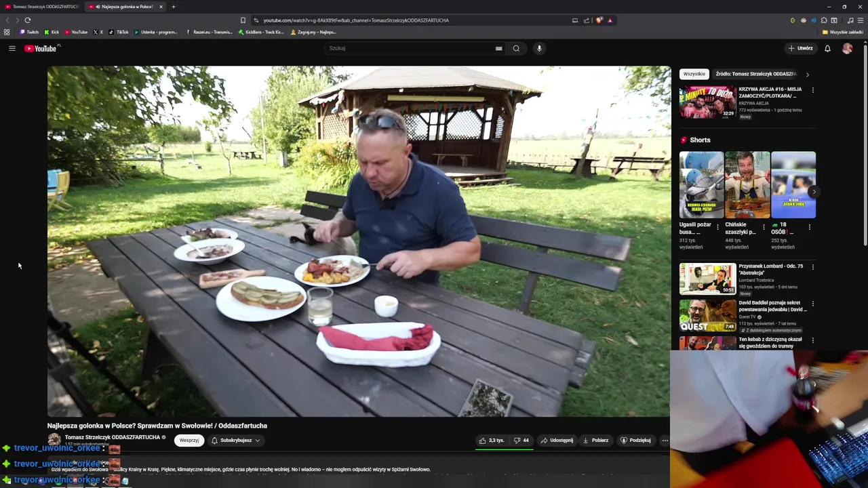Open options for David Baddiel video
The width and height of the screenshot is (868, 488).
[813, 304]
